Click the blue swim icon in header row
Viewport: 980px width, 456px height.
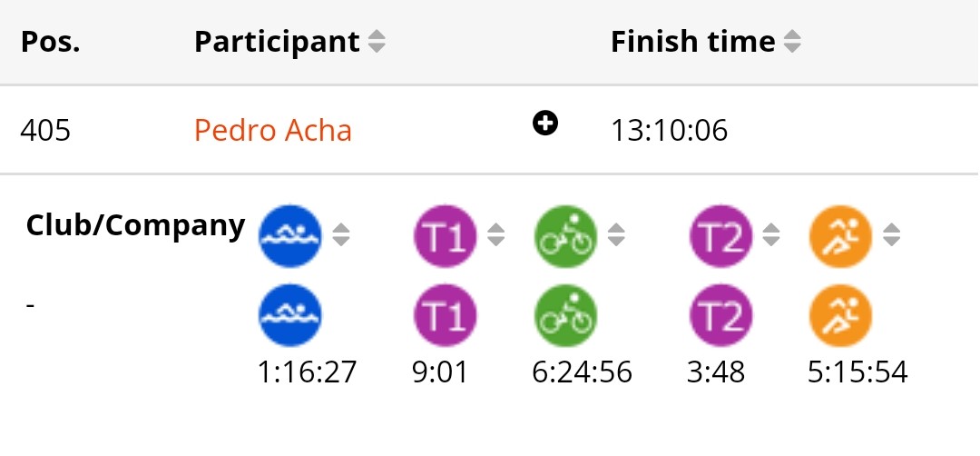290,236
